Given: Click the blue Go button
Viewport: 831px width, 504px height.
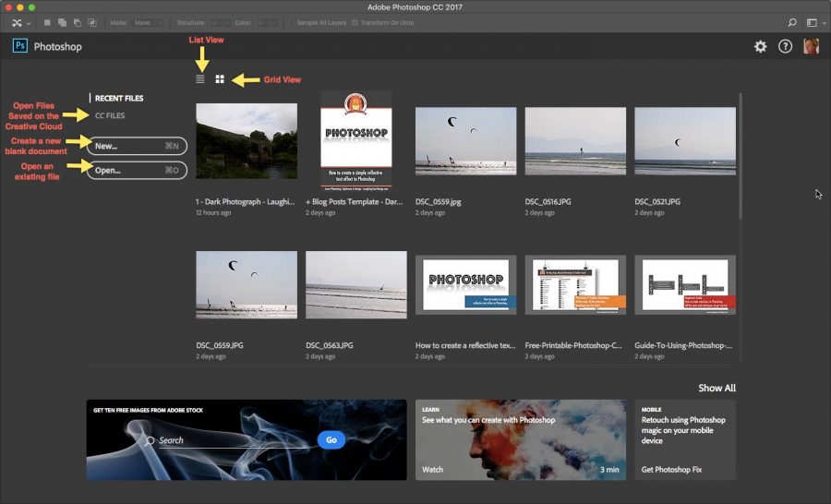Looking at the screenshot, I should (331, 440).
